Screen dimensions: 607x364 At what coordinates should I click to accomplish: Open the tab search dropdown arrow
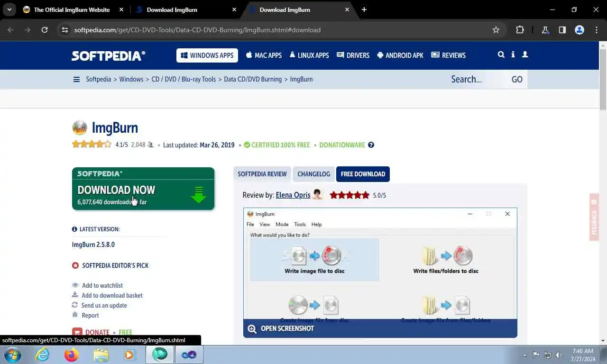pos(9,9)
